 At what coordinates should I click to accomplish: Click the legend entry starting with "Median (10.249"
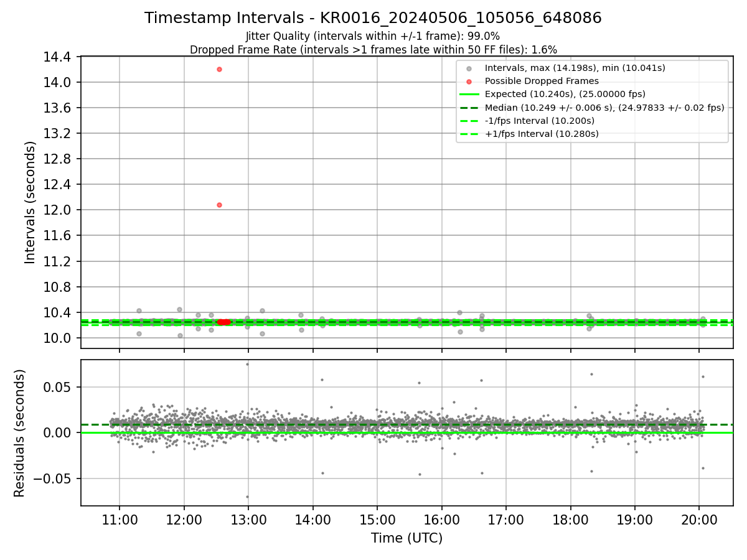tap(604, 108)
